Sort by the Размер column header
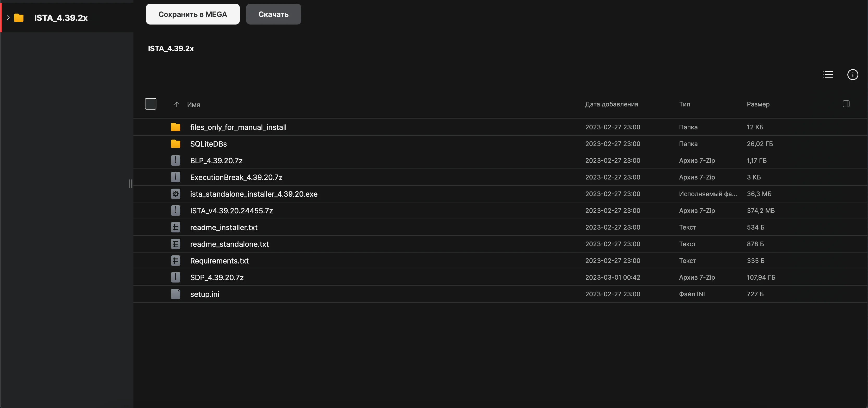Image resolution: width=868 pixels, height=408 pixels. point(758,104)
